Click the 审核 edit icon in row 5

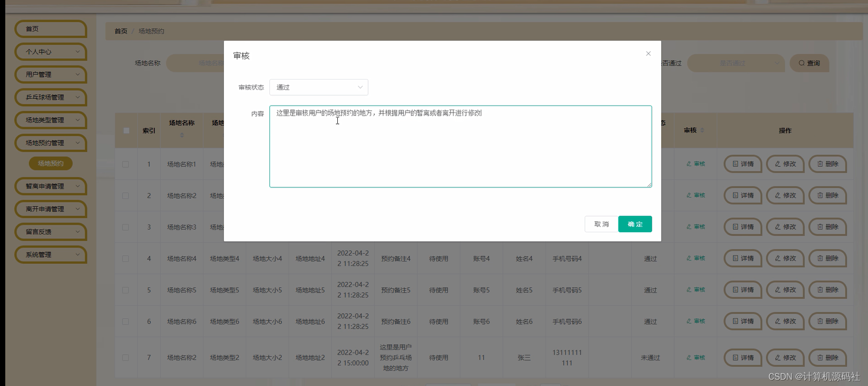696,290
